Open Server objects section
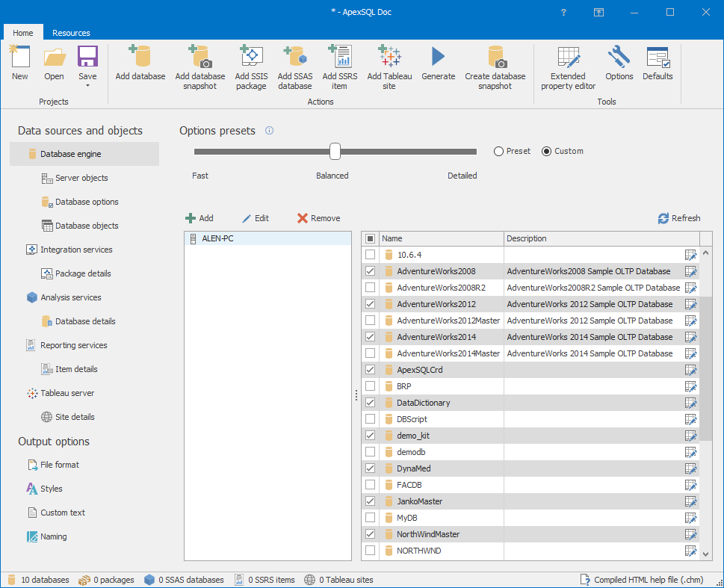 click(75, 178)
